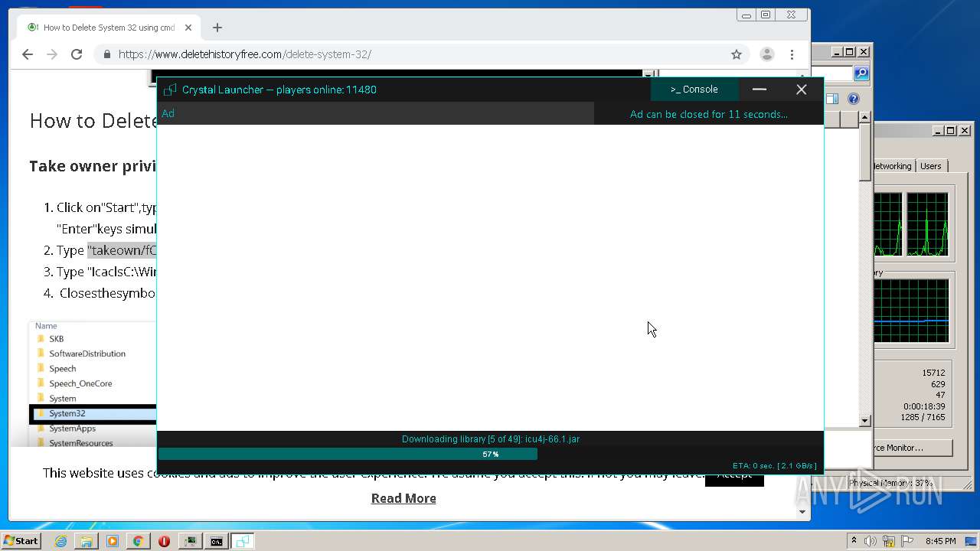
Task: Click the Crystal Launcher logo icon
Action: [x=170, y=90]
